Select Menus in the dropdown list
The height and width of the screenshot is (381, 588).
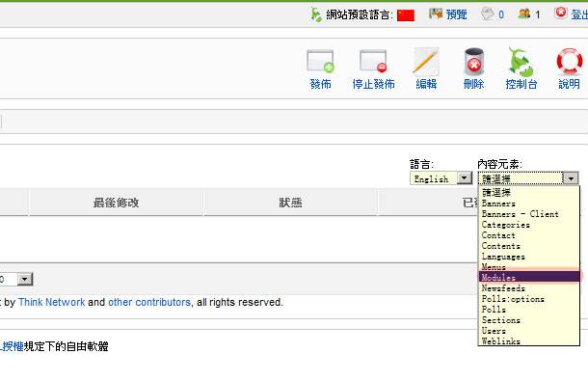[x=529, y=267]
